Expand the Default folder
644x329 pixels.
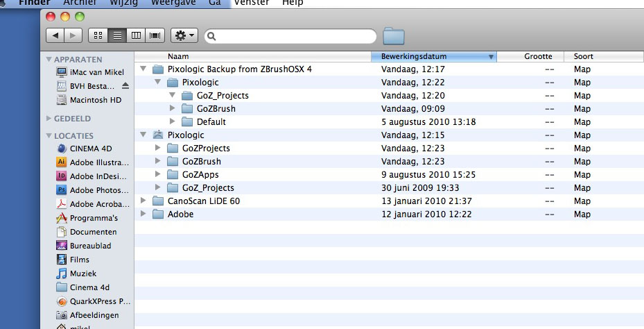pyautogui.click(x=173, y=121)
